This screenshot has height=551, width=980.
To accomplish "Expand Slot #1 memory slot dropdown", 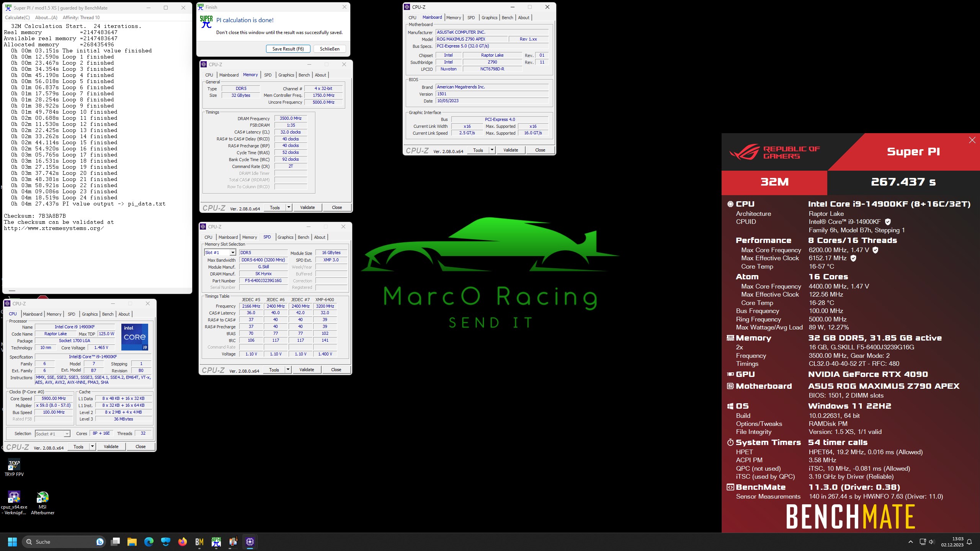I will point(232,253).
